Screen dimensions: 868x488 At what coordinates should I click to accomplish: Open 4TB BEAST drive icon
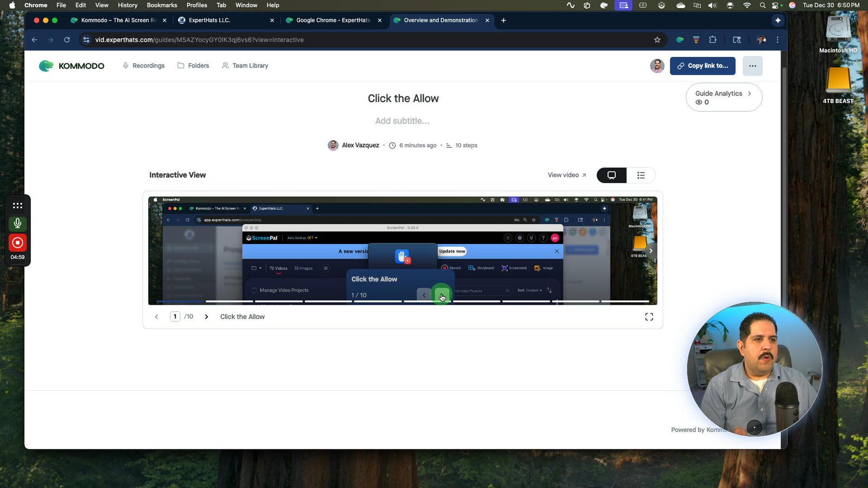[x=838, y=85]
